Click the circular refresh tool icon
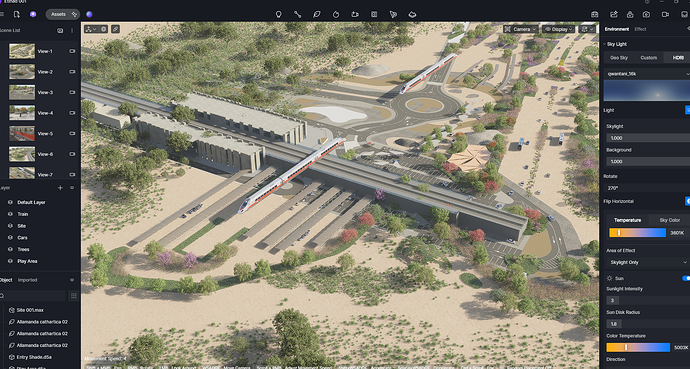This screenshot has height=369, width=690. (336, 15)
